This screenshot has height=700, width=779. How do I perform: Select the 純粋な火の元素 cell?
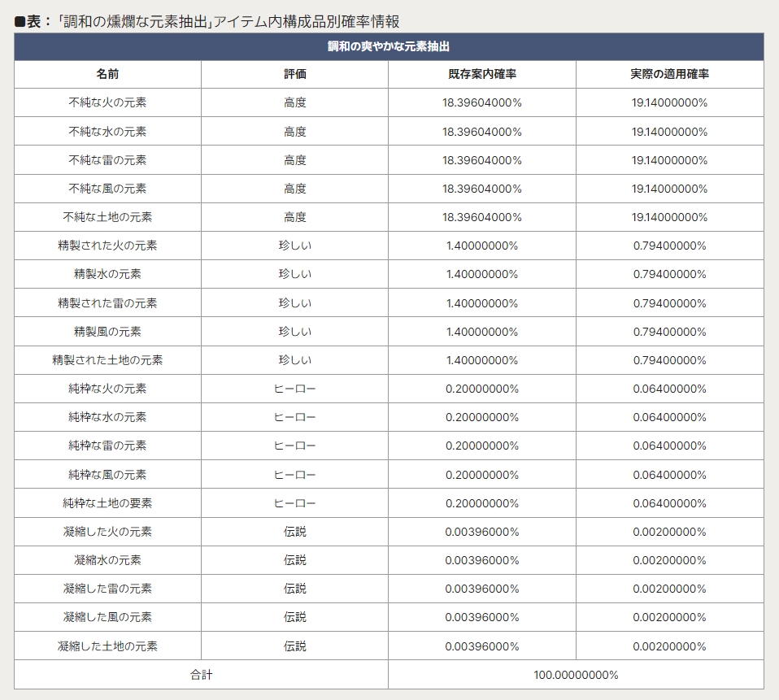tap(107, 389)
